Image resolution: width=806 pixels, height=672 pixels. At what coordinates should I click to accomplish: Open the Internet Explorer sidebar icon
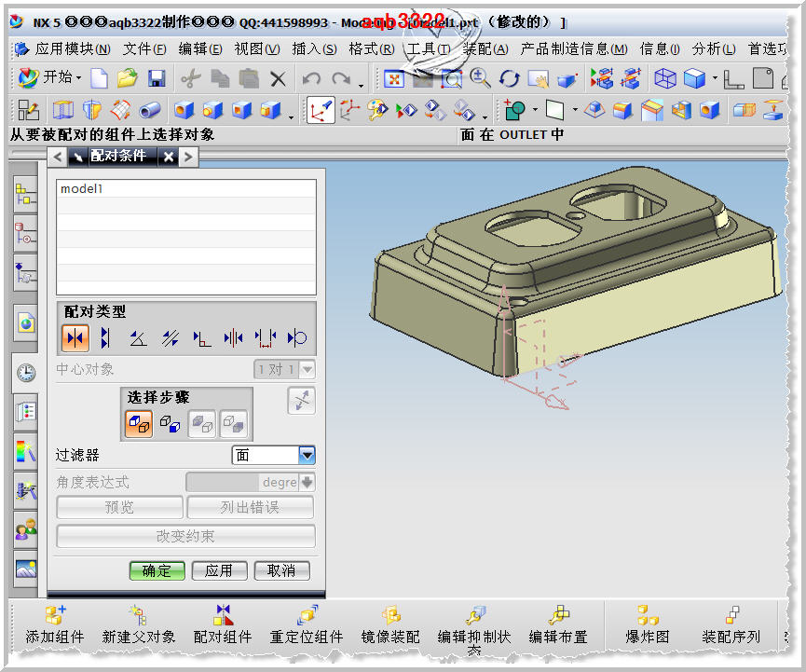click(26, 323)
